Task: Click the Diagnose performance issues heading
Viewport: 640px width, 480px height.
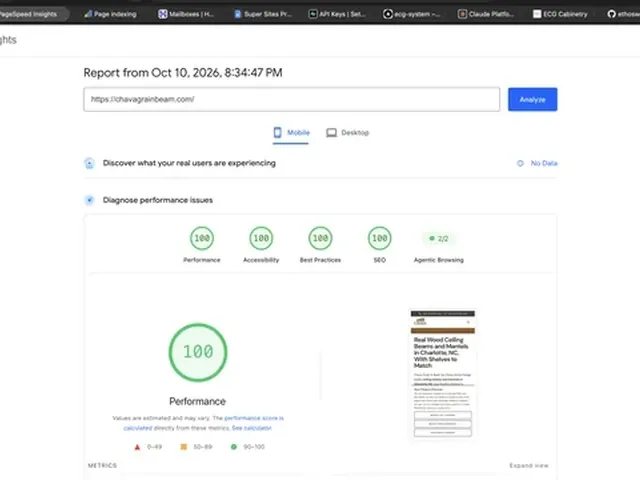Action: 158,200
